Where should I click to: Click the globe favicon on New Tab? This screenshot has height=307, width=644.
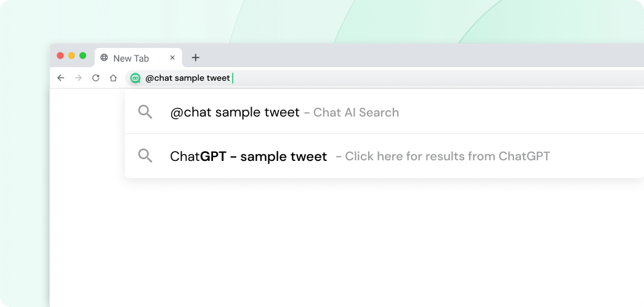click(104, 58)
